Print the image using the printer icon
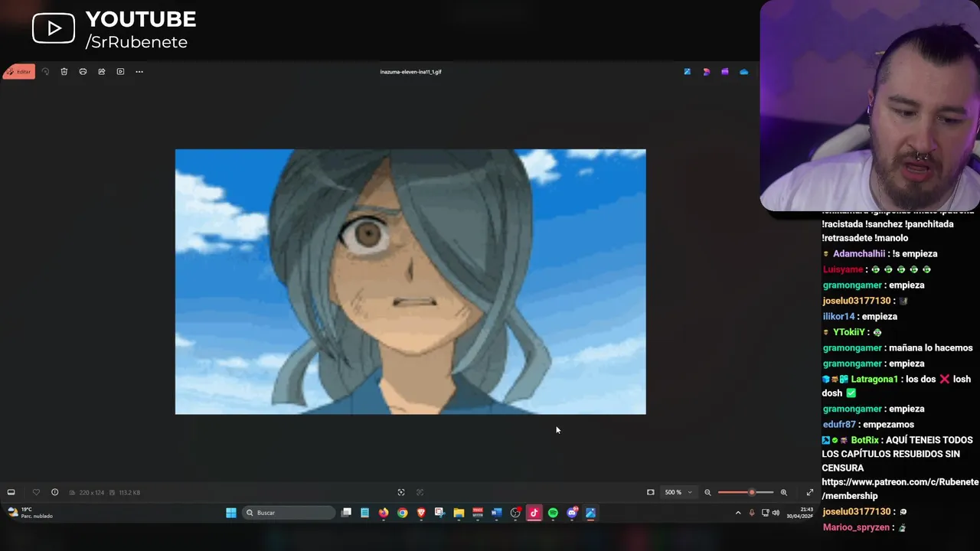The height and width of the screenshot is (551, 980). [83, 72]
